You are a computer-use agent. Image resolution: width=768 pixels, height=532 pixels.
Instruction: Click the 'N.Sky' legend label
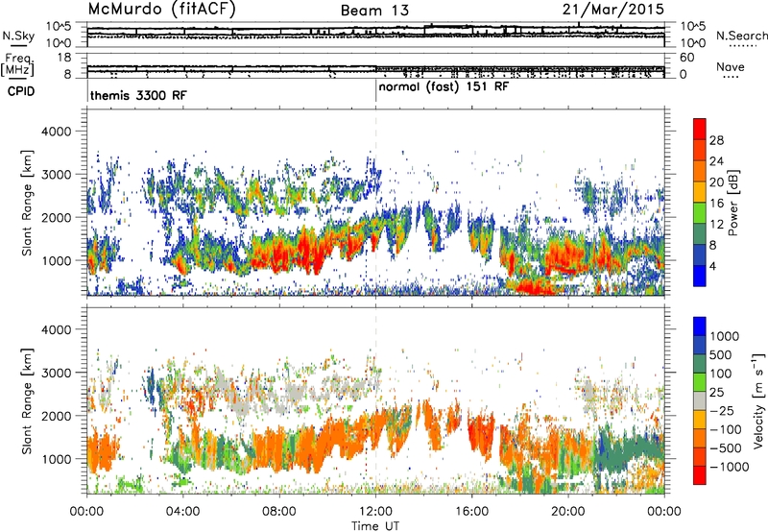[18, 36]
